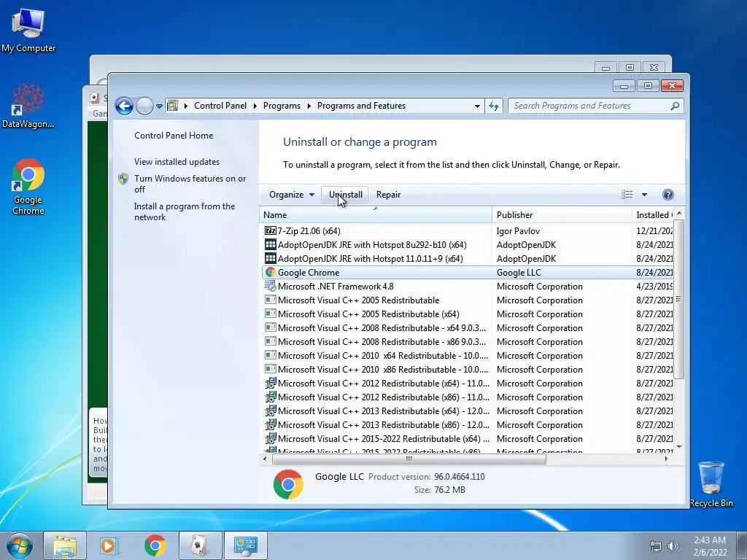Click Control Panel in the breadcrumb
The width and height of the screenshot is (747, 560).
220,106
